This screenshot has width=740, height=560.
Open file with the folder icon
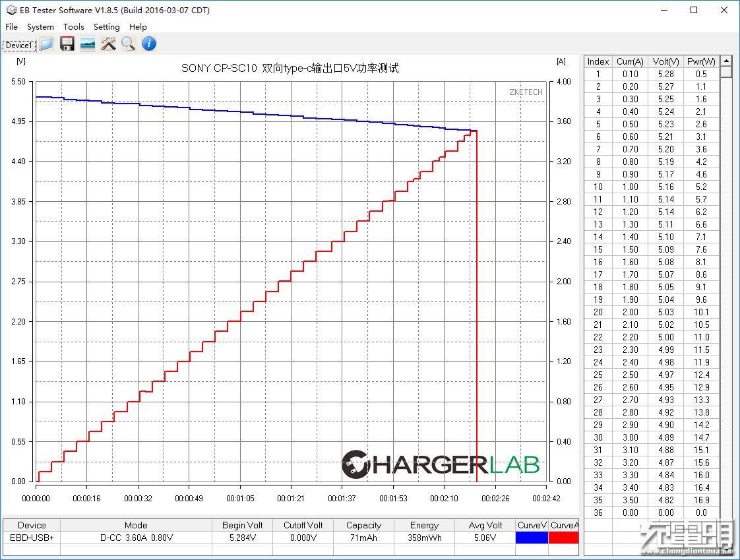(x=47, y=44)
